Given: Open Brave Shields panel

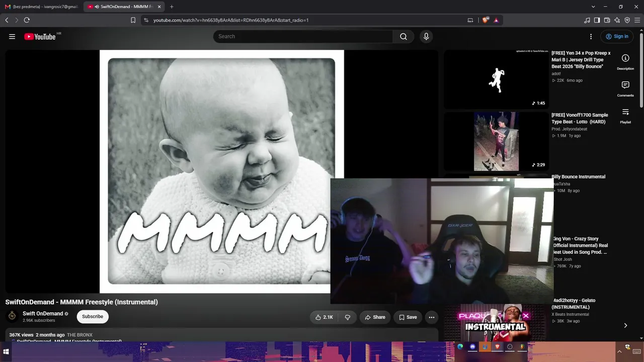Looking at the screenshot, I should pyautogui.click(x=486, y=20).
